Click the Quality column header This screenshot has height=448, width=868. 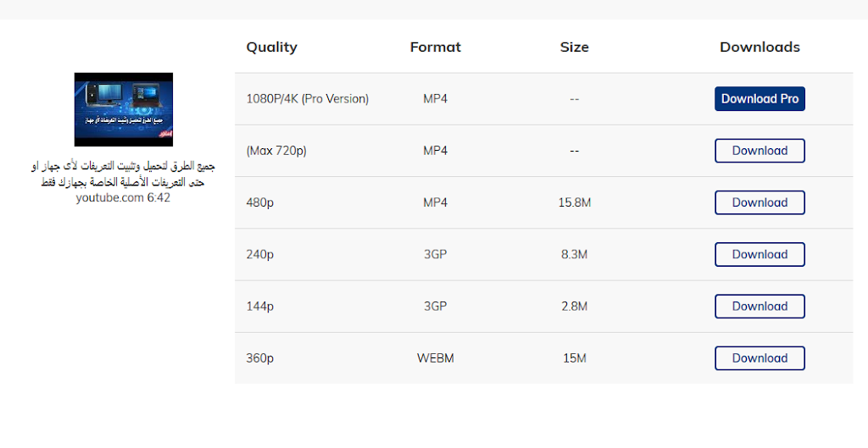click(x=271, y=47)
